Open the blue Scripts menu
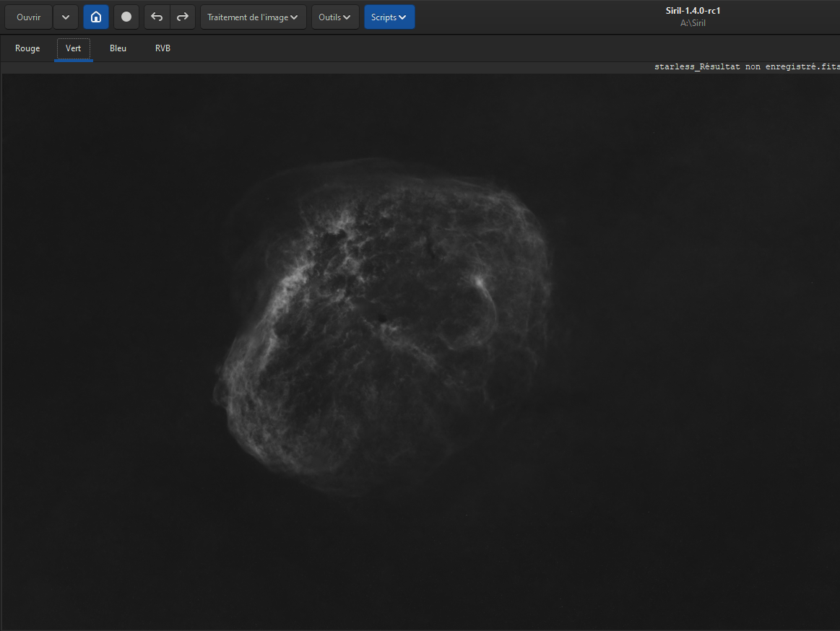Image resolution: width=840 pixels, height=631 pixels. point(389,17)
